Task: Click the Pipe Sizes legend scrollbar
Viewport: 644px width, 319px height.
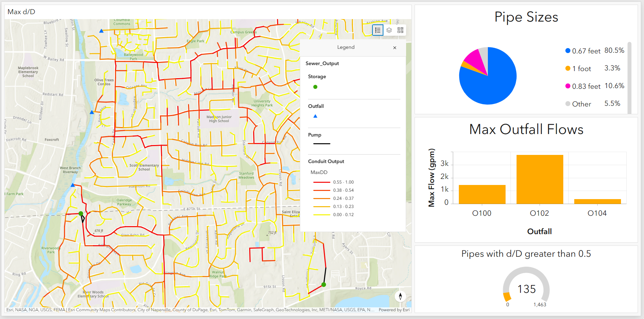Action: 629,78
